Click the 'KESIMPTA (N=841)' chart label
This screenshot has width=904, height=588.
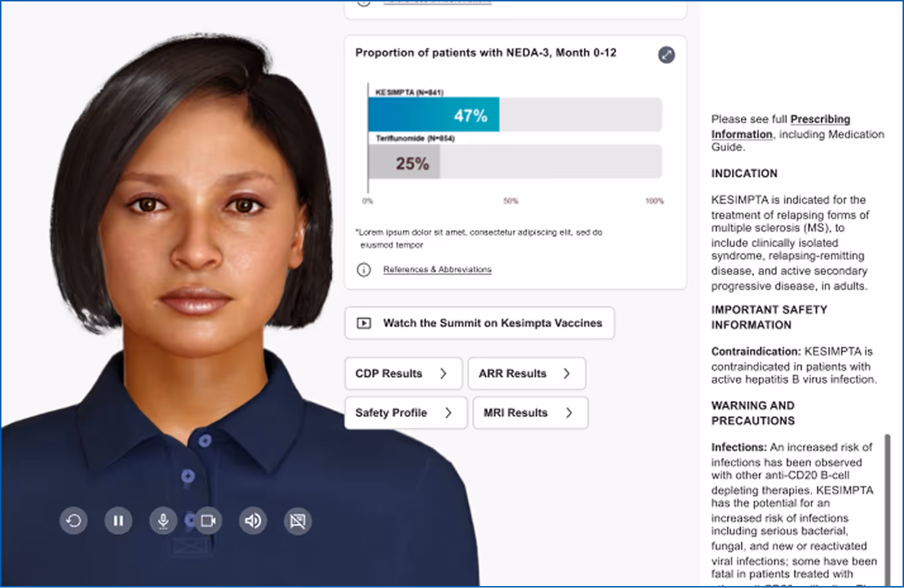(x=409, y=92)
